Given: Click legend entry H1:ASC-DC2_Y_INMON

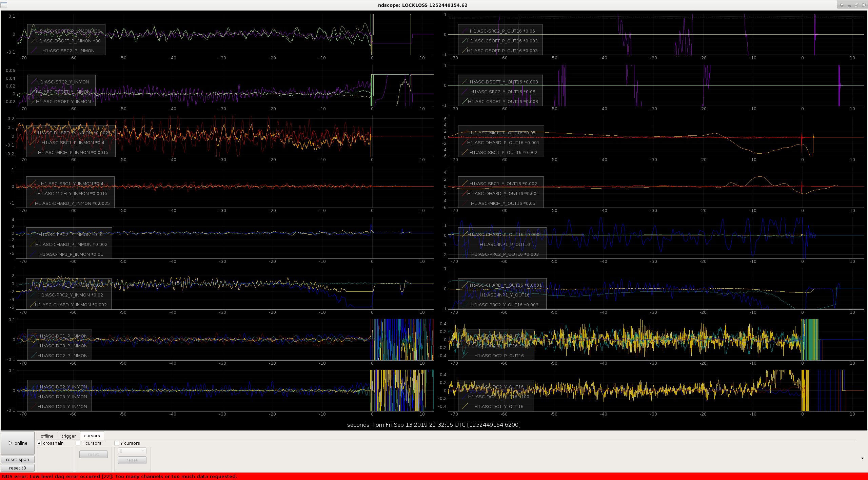Looking at the screenshot, I should click(x=62, y=387).
